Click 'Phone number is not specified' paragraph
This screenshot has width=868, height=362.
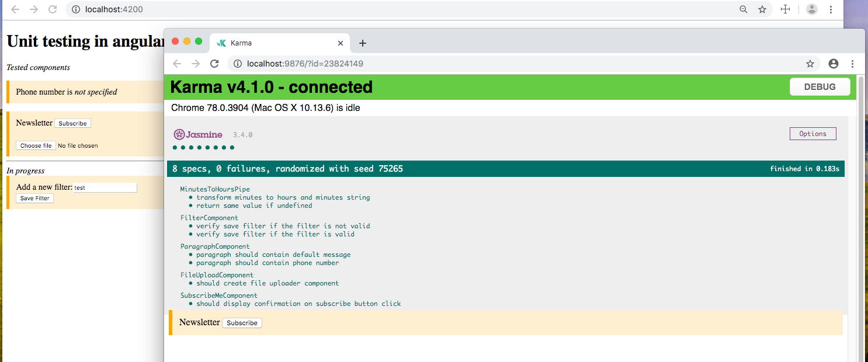[67, 92]
